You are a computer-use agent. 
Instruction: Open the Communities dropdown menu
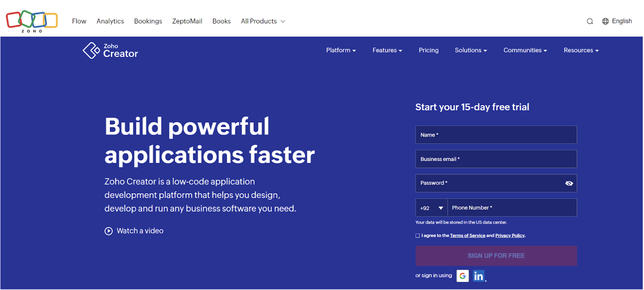tap(525, 50)
